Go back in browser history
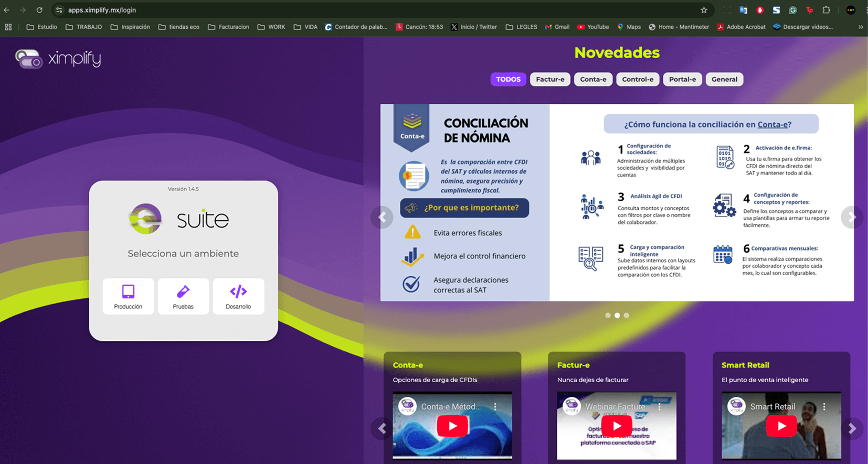This screenshot has width=868, height=464. pyautogui.click(x=7, y=10)
